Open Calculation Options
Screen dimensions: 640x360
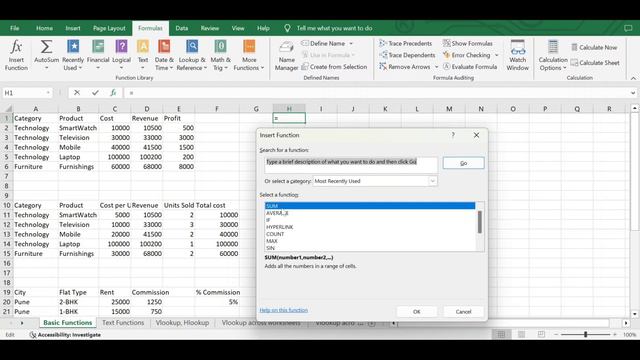pyautogui.click(x=553, y=56)
